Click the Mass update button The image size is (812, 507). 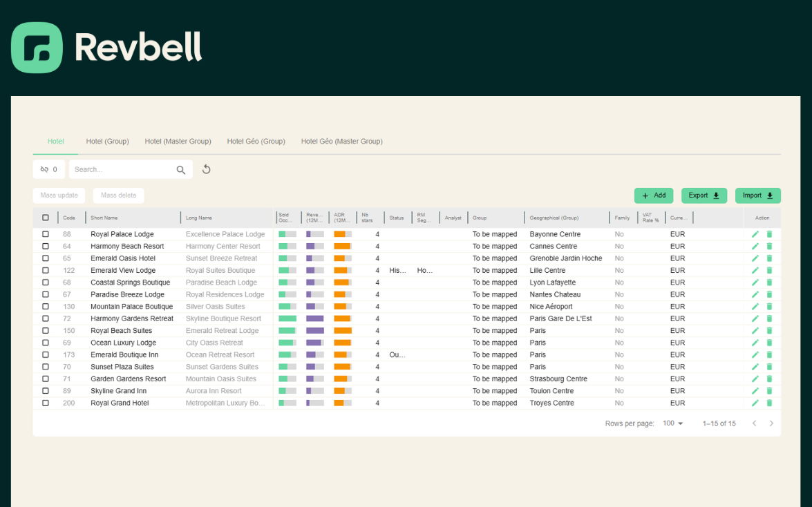pos(59,195)
